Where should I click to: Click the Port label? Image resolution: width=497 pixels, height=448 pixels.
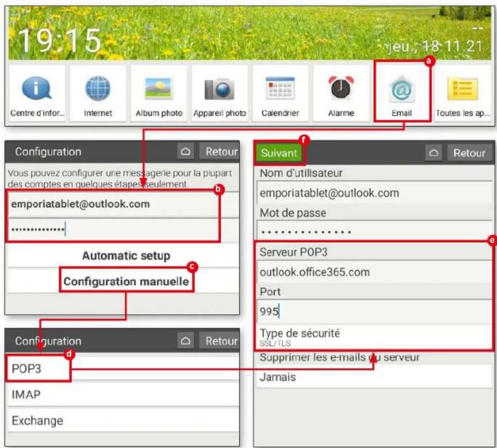[270, 292]
